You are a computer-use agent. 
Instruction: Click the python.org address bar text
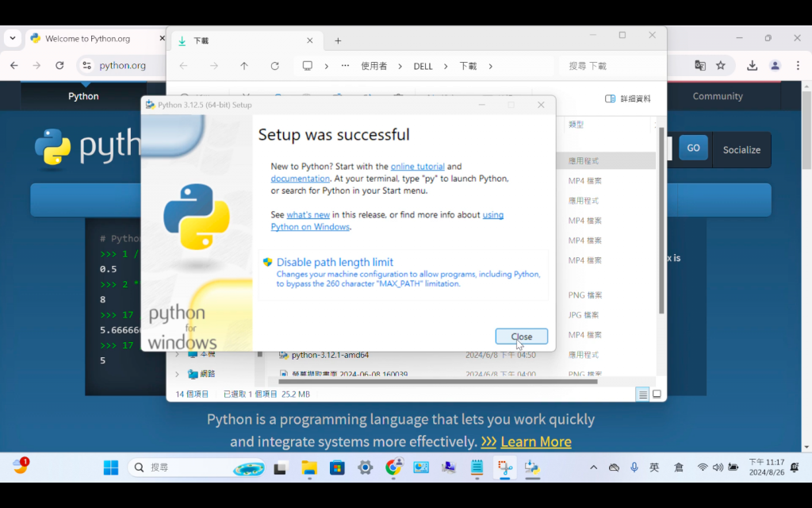click(122, 65)
